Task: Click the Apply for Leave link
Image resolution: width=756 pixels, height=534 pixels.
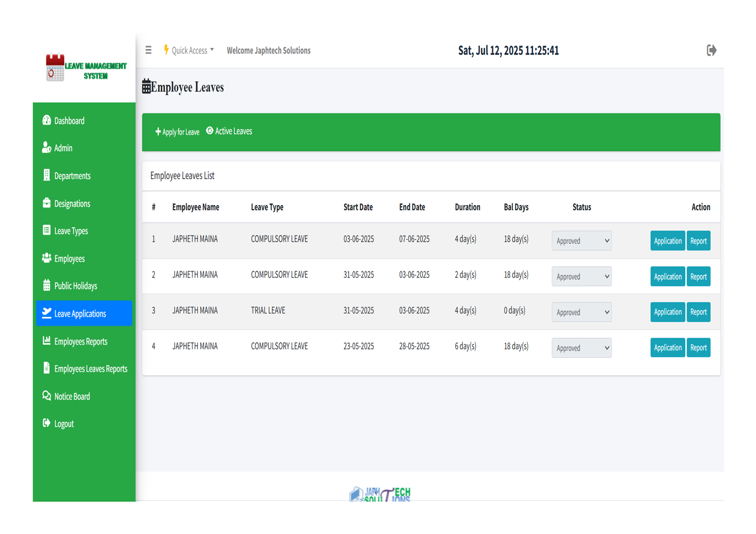Action: [x=177, y=132]
